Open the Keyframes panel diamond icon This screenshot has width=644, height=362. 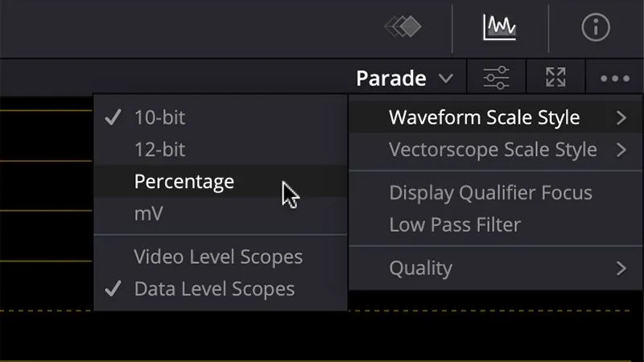pyautogui.click(x=402, y=27)
